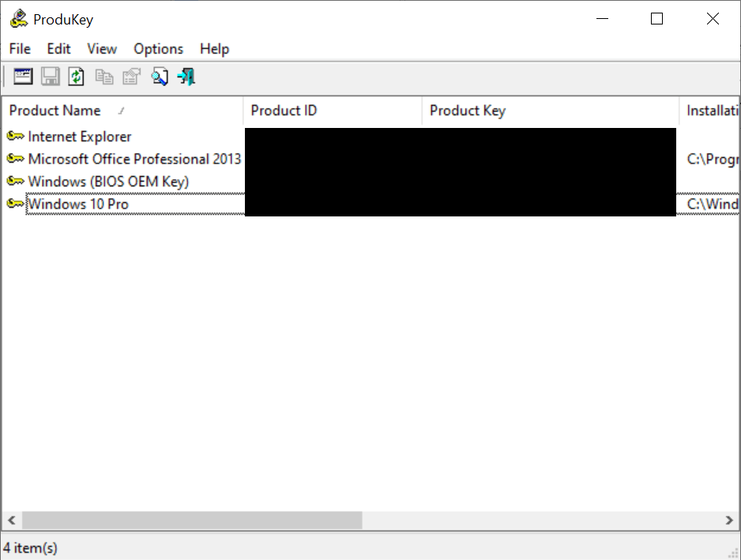Refresh the product key list

coord(76,77)
